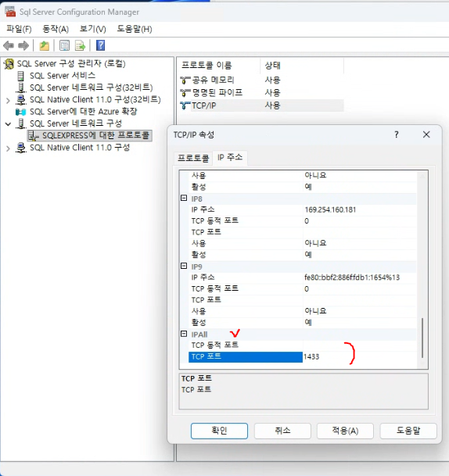Click the TCP 포트 value field 1433
Image resolution: width=449 pixels, height=476 pixels.
click(x=361, y=357)
